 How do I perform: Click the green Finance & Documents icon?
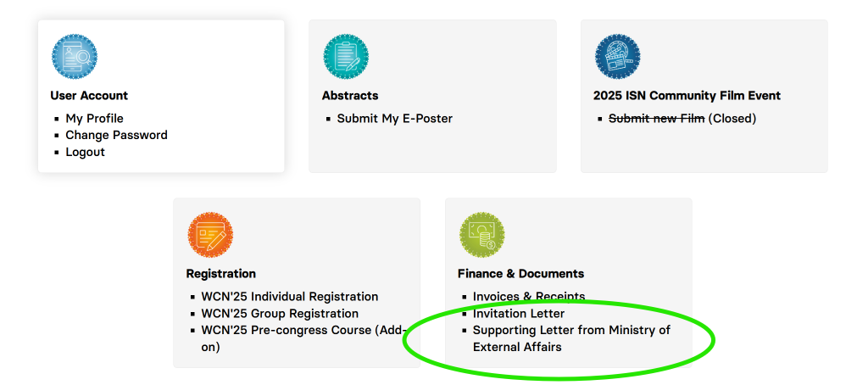click(x=481, y=235)
